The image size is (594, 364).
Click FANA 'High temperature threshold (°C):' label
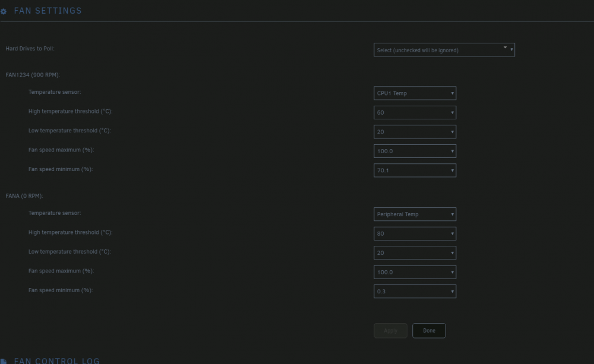[71, 233]
